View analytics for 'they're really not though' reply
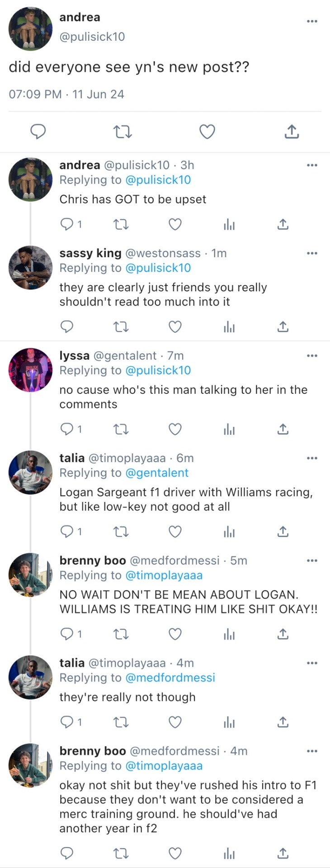The width and height of the screenshot is (330, 868). (x=229, y=722)
